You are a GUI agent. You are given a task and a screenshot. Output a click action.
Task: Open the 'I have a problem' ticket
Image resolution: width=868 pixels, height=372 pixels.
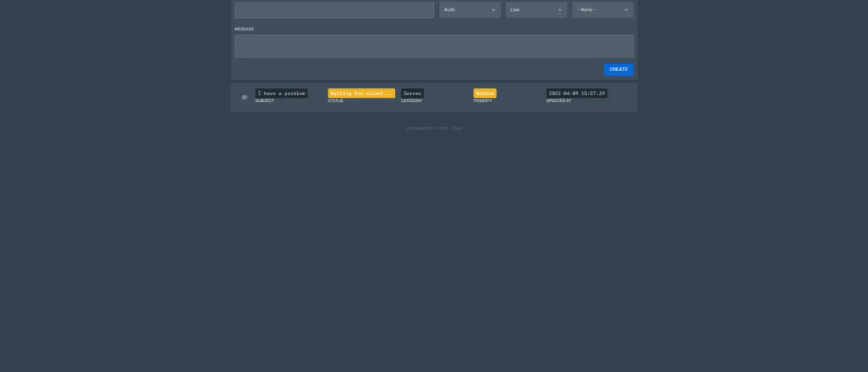coord(281,93)
